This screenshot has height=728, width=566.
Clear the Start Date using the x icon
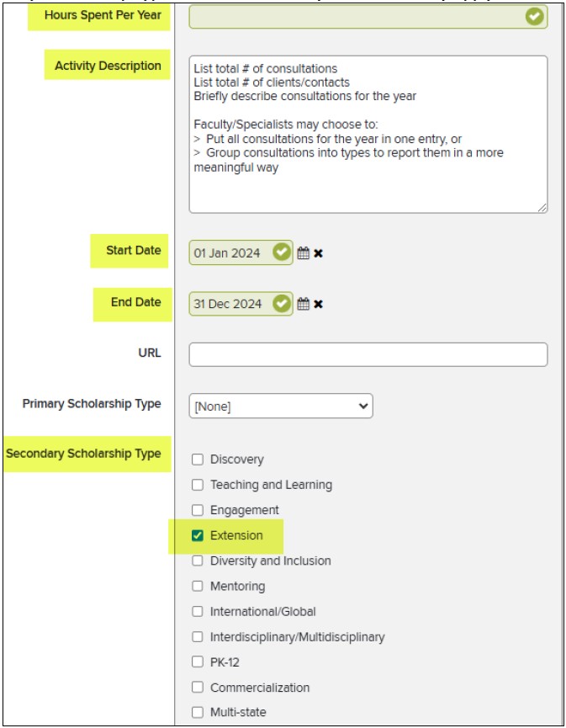pos(318,253)
